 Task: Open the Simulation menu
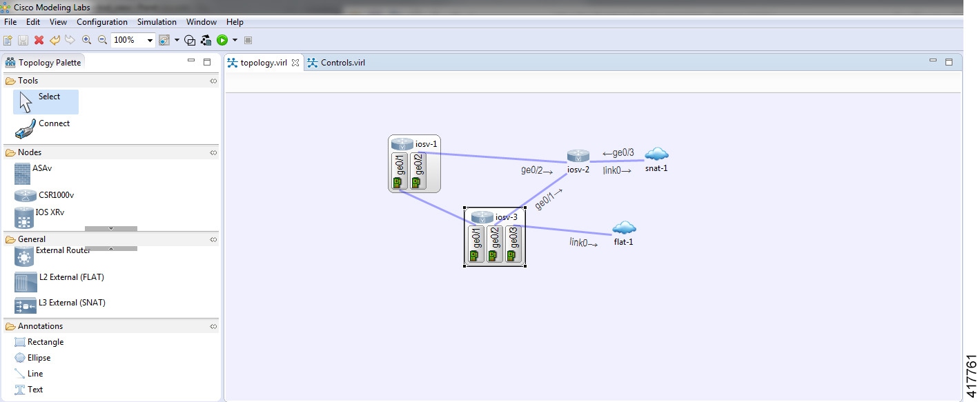click(x=157, y=22)
